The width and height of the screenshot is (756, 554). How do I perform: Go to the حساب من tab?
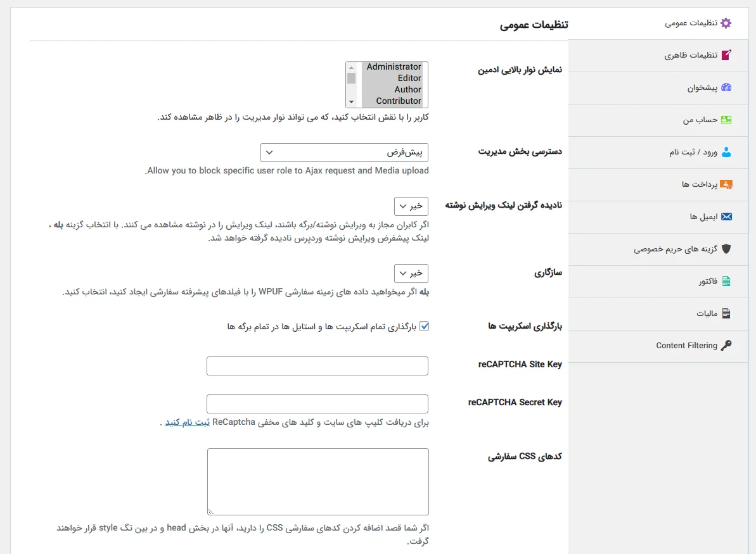658,120
